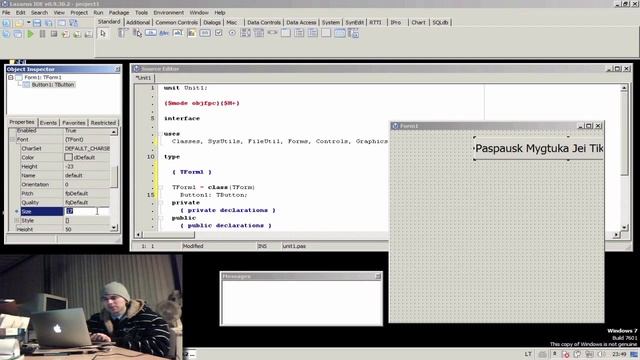Collapse the Font property group
640x360 pixels.
tap(12, 140)
